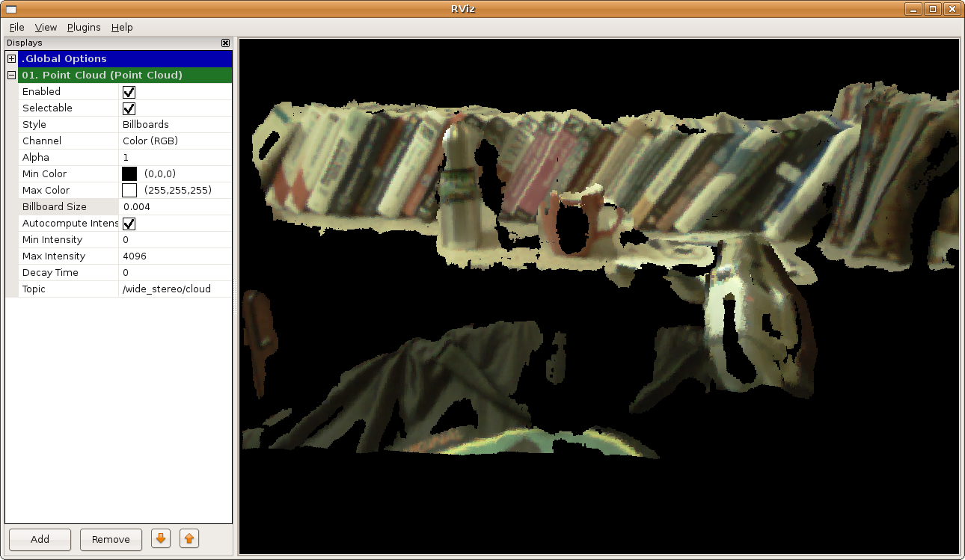Select the Style property label

click(34, 124)
